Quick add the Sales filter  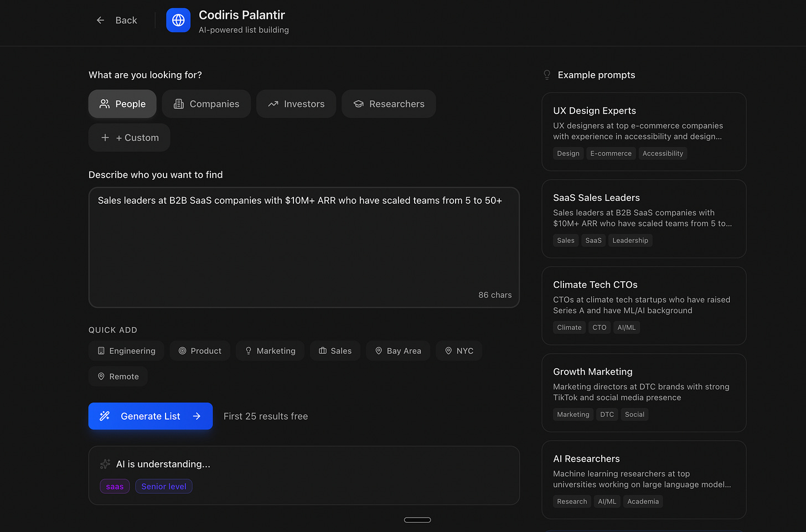(x=335, y=351)
